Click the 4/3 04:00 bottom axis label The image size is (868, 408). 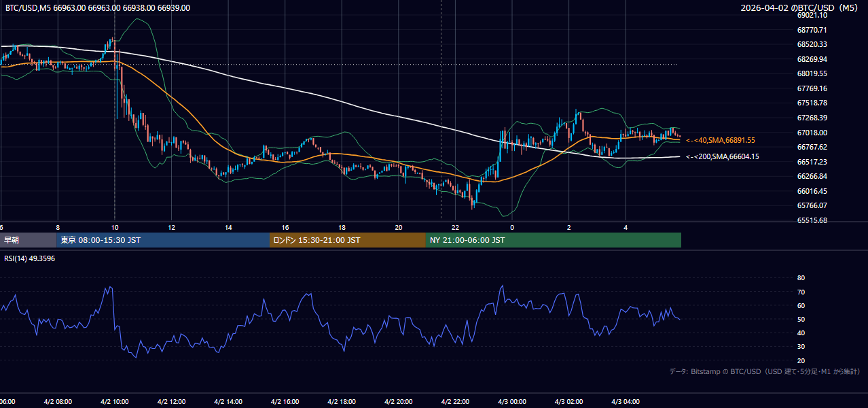pos(626,402)
